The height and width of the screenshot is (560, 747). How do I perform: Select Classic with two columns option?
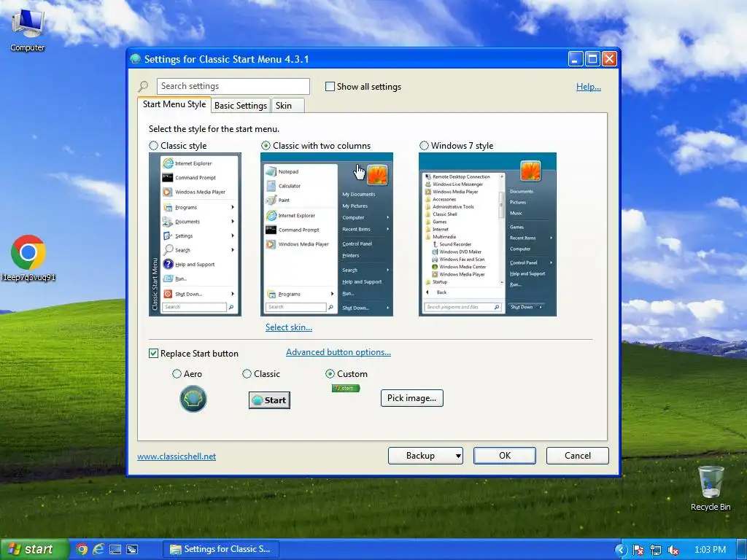266,146
